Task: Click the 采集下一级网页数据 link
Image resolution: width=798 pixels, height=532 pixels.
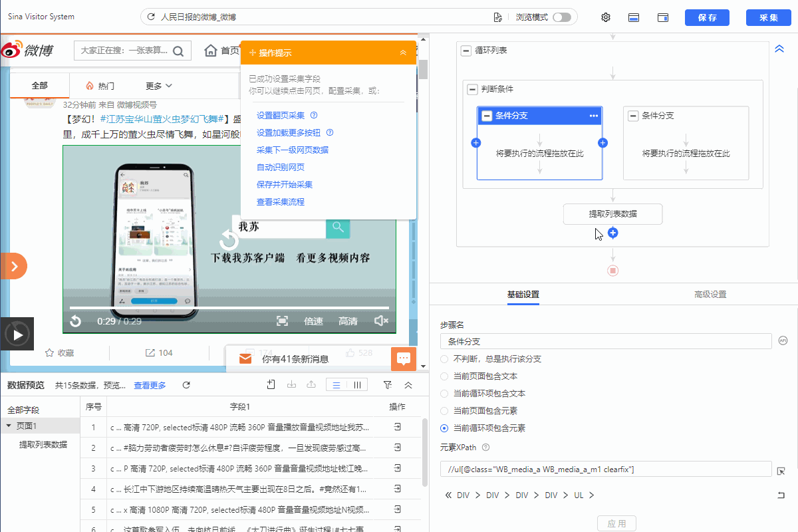Action: click(293, 150)
